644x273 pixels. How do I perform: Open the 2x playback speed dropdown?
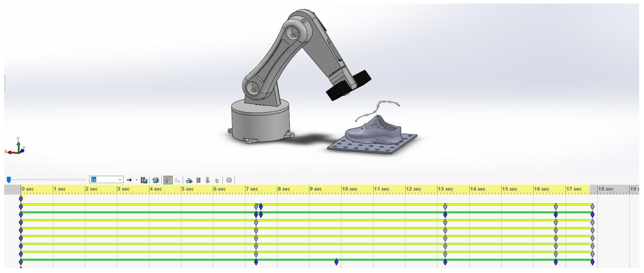(x=120, y=180)
